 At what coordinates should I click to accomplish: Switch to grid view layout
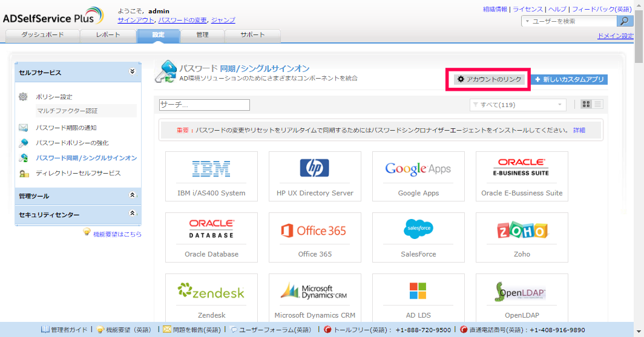pos(586,105)
